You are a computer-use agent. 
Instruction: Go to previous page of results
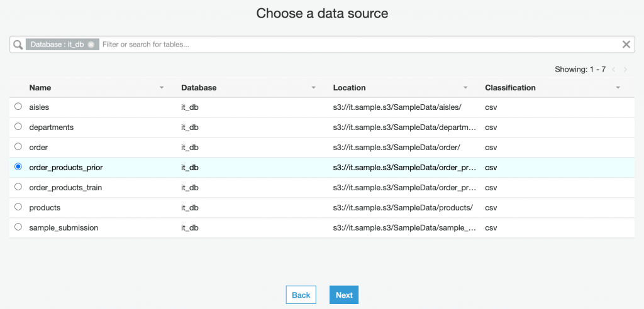click(613, 69)
